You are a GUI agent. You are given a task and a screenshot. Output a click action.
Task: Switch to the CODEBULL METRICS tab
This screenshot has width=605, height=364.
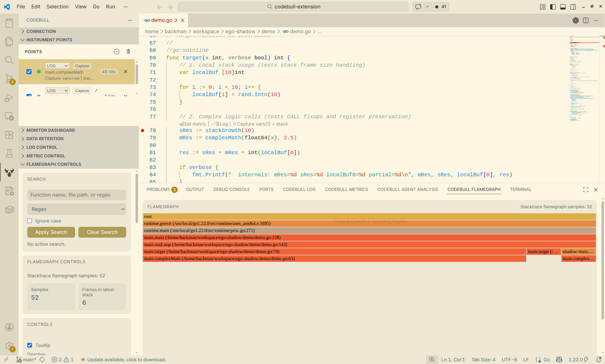click(x=347, y=189)
